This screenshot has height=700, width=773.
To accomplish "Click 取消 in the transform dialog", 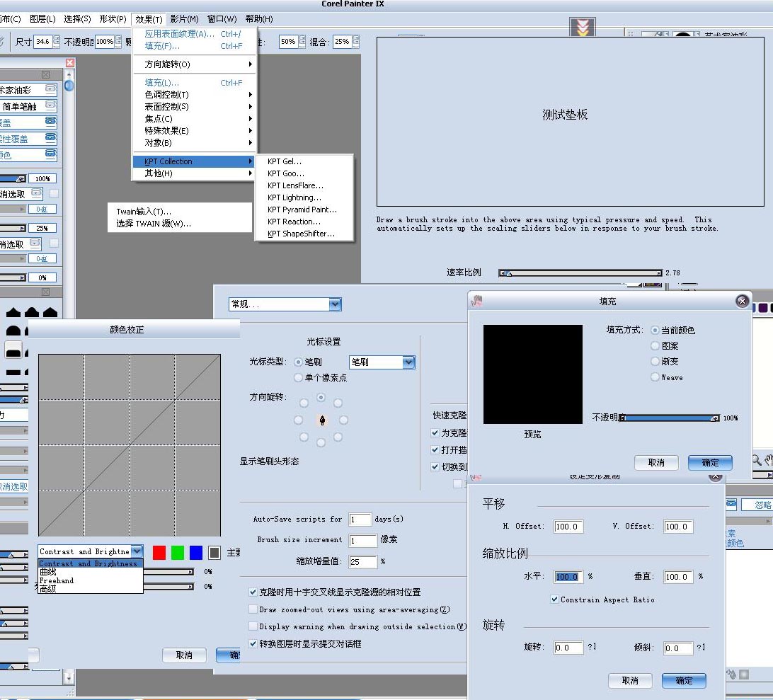I will click(630, 680).
